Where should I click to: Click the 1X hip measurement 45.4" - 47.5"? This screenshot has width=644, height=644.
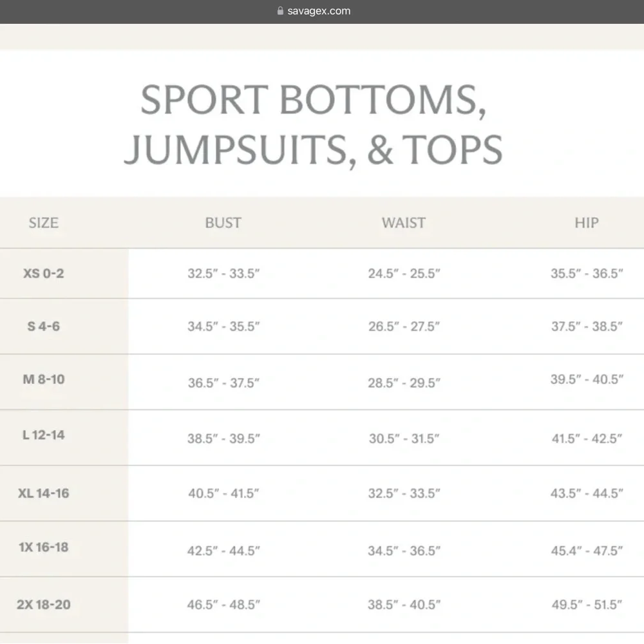point(587,551)
